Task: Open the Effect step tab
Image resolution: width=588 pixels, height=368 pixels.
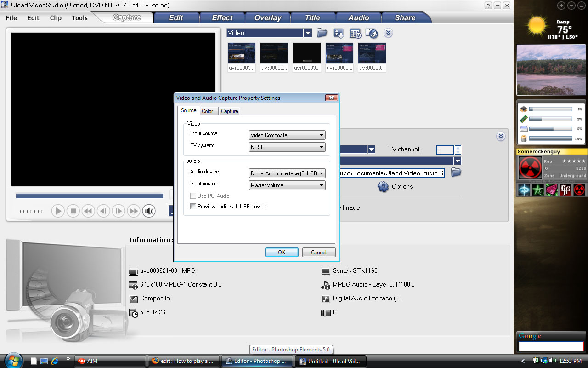Action: point(222,18)
